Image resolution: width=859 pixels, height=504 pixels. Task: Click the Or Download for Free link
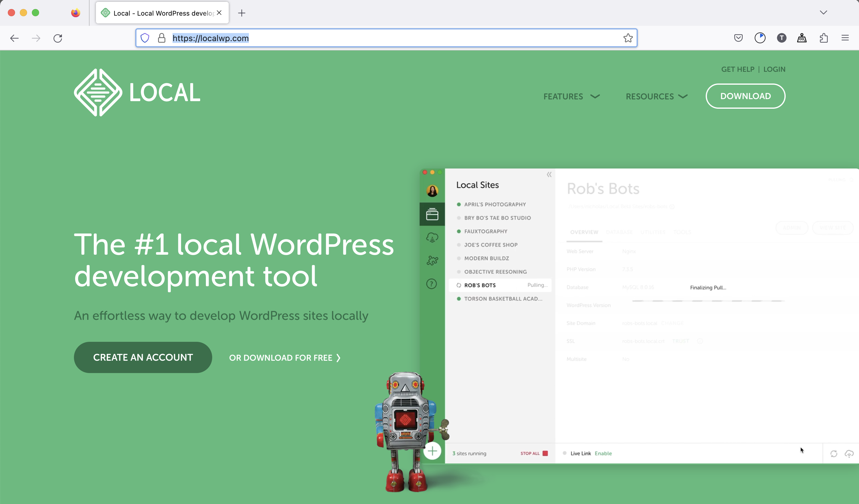pos(285,357)
